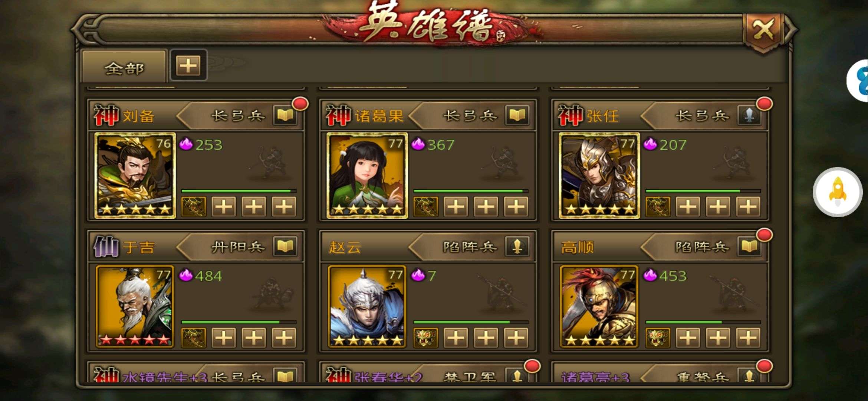
Task: Select the 全部 tab
Action: pyautogui.click(x=124, y=68)
